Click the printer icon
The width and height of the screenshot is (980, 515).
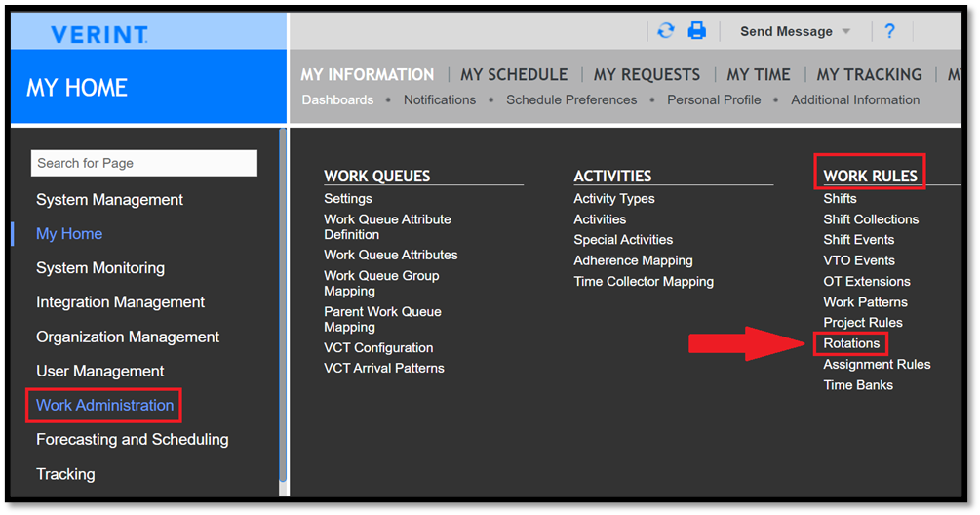[697, 30]
